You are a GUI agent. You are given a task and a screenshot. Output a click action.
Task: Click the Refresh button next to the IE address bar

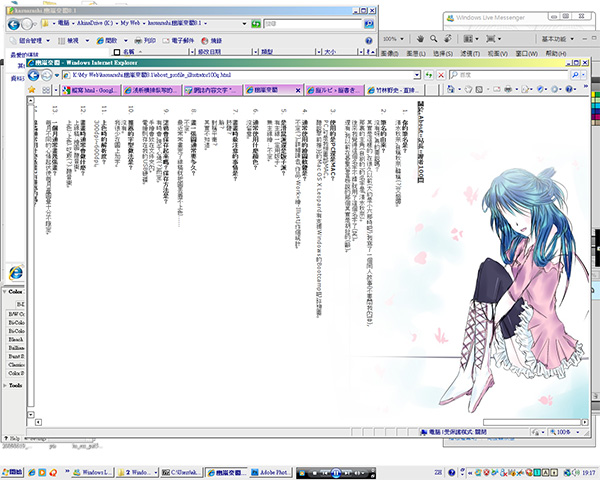429,75
